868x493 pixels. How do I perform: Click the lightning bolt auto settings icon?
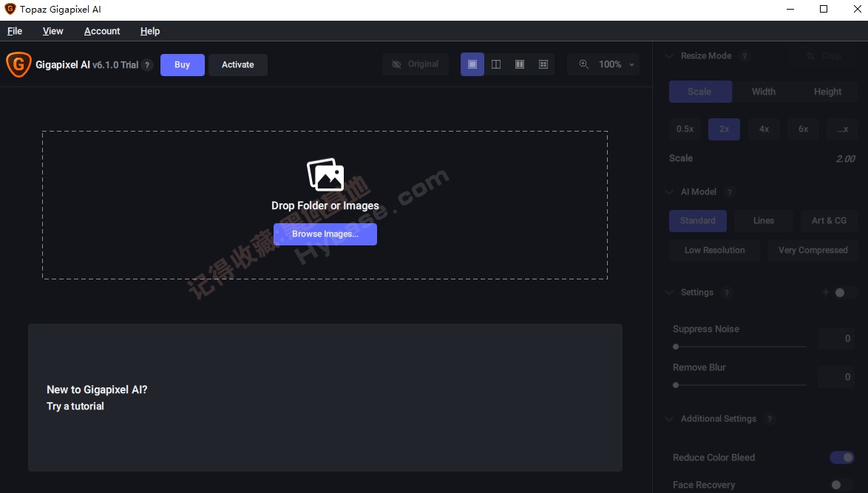(x=825, y=293)
